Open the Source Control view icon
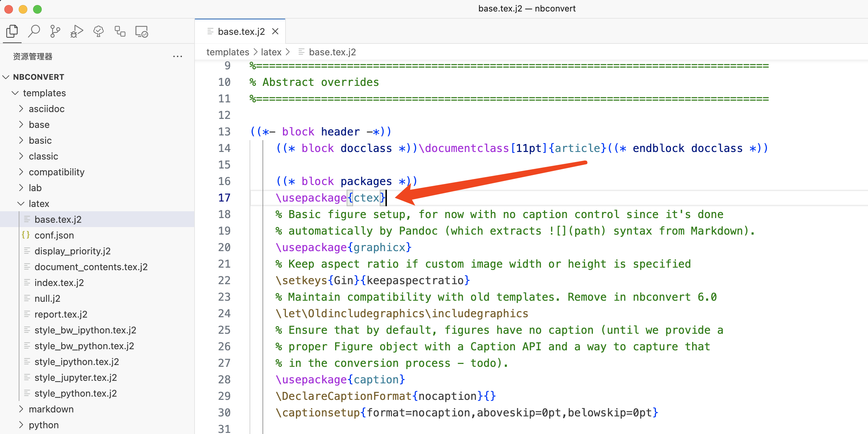 (55, 32)
